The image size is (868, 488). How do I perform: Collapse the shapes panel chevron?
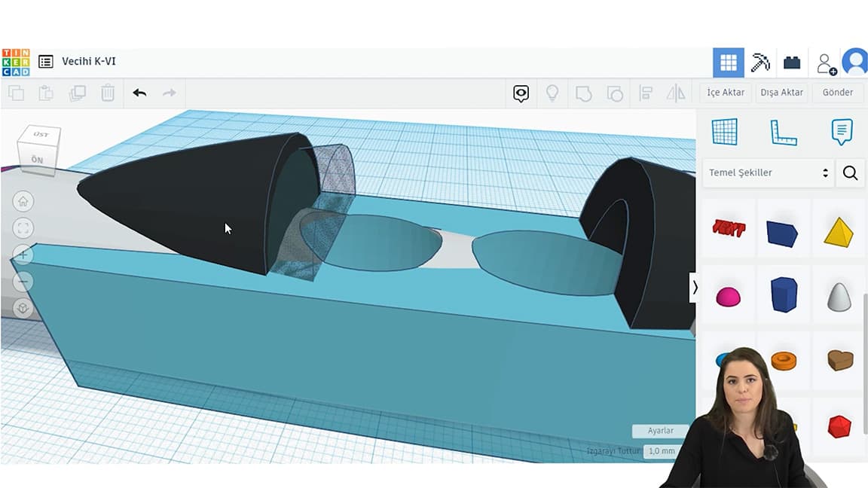click(x=695, y=287)
